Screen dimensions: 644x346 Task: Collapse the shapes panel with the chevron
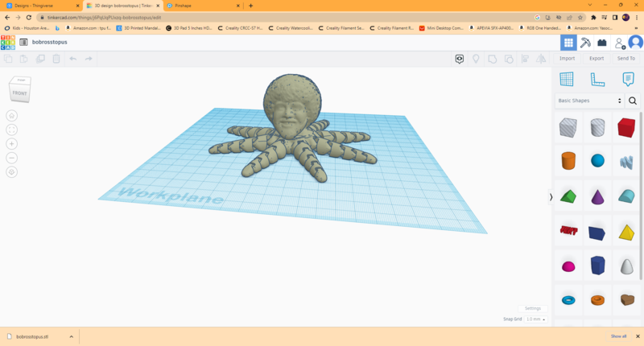point(551,196)
